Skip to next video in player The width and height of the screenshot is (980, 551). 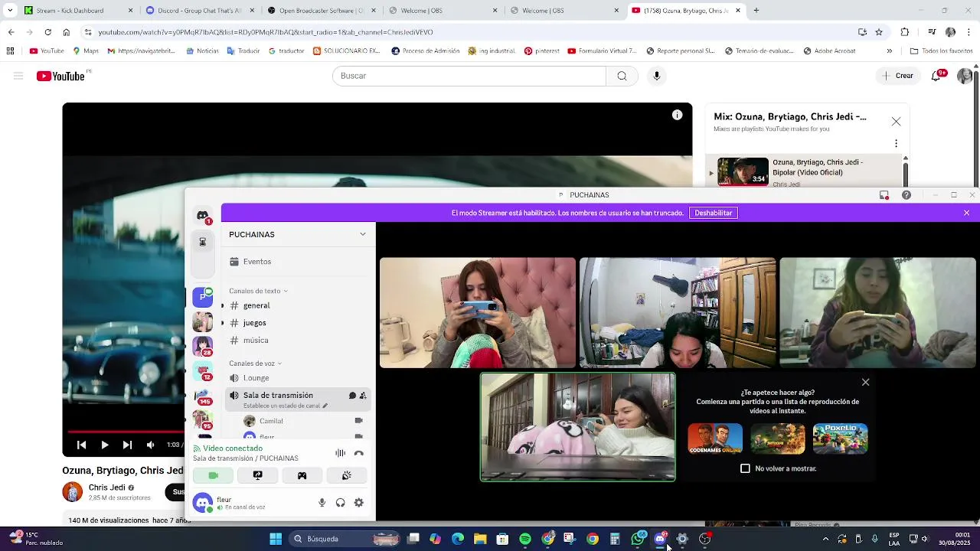tap(127, 445)
